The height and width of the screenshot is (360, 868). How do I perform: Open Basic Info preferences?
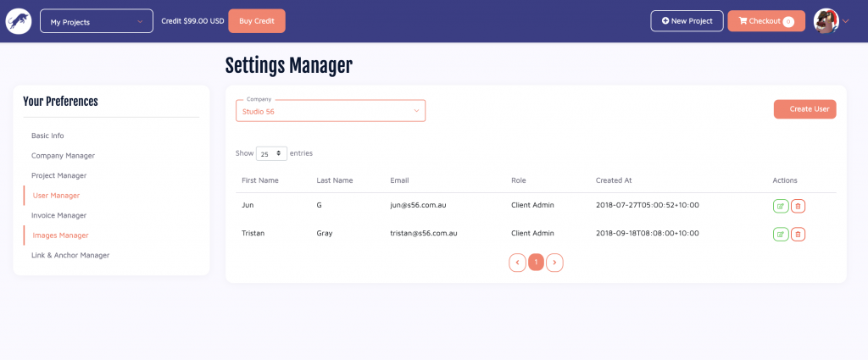[x=47, y=136]
